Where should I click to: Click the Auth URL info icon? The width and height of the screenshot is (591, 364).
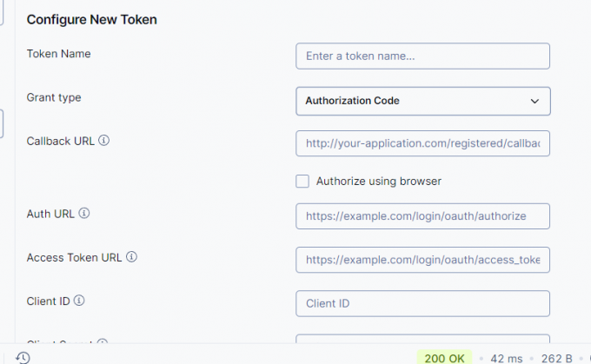pos(85,213)
